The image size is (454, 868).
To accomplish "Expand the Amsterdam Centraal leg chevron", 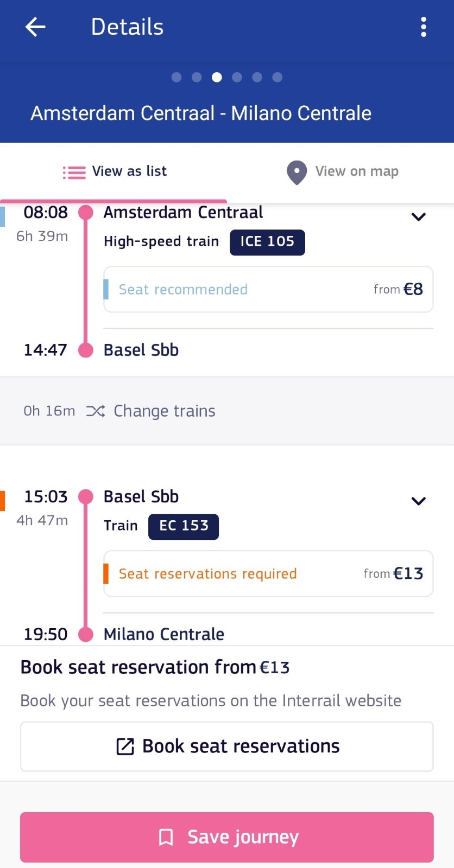I will [418, 217].
